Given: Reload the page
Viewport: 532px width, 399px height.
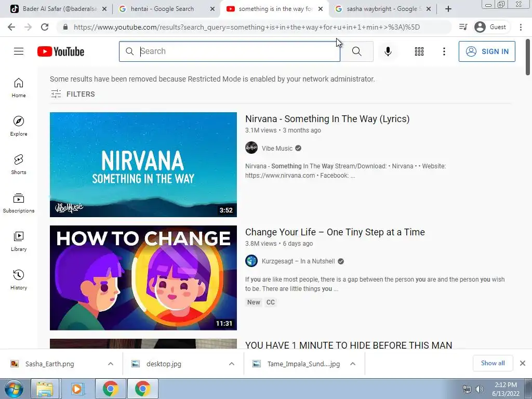Looking at the screenshot, I should coord(45,27).
